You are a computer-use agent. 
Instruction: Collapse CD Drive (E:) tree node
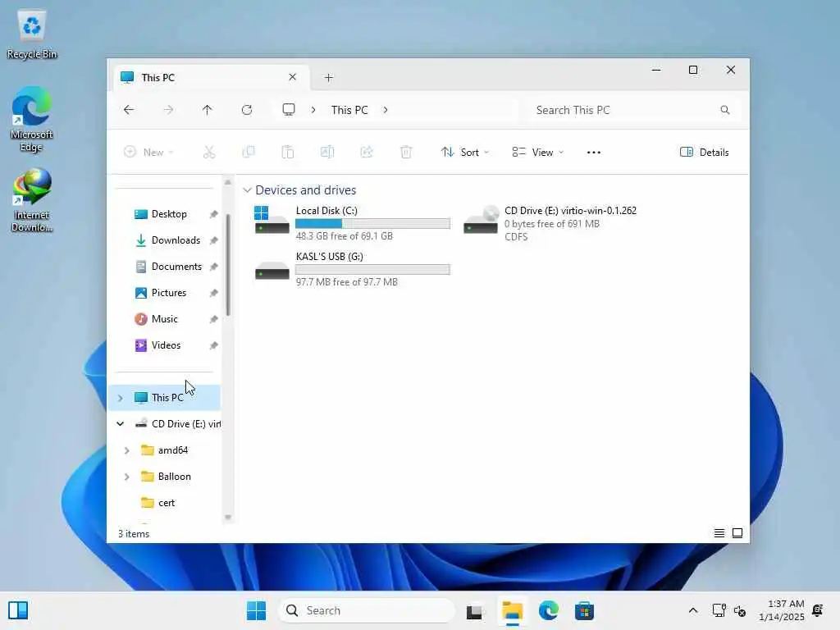[120, 424]
